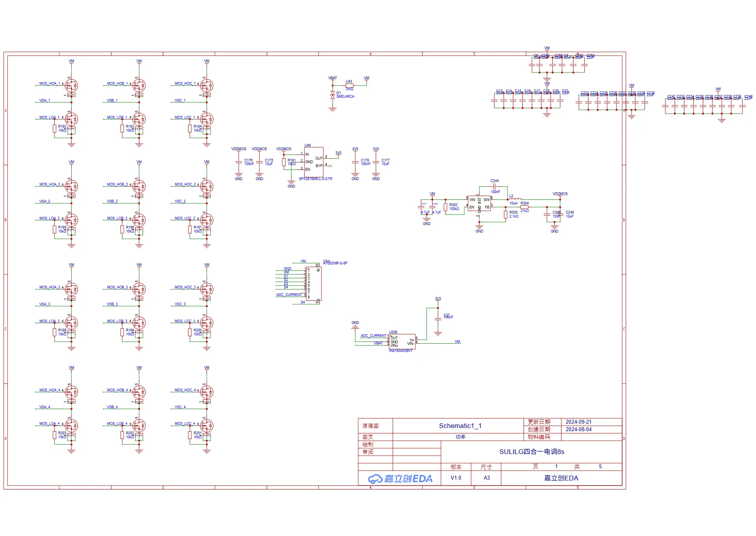Select capacitor C177 designator
756x536 pixels.
385,160
